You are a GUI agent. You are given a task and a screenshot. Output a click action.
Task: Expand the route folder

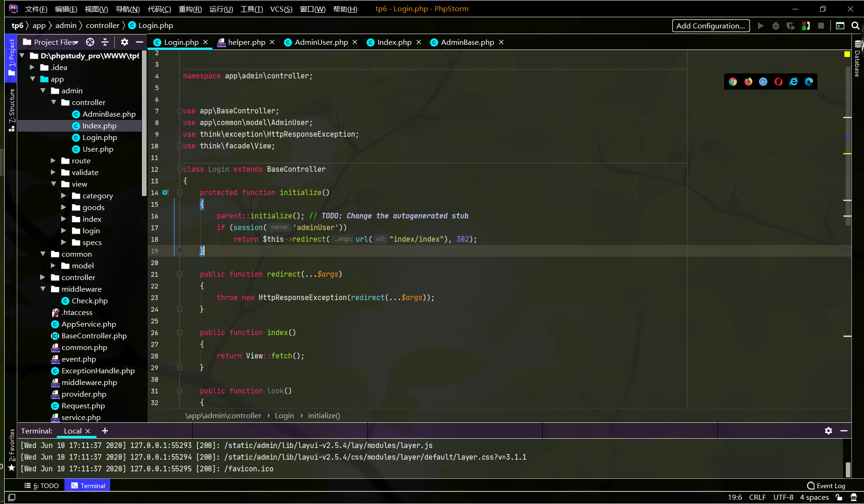54,161
